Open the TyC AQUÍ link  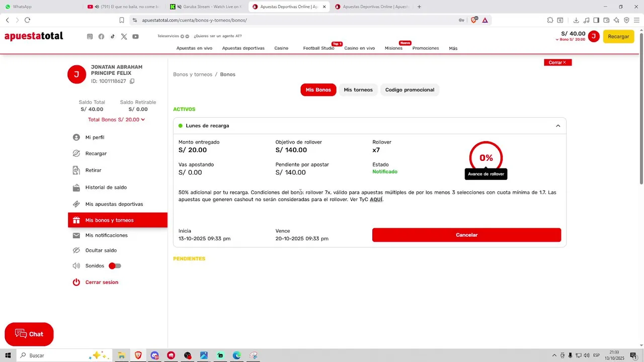(x=376, y=200)
